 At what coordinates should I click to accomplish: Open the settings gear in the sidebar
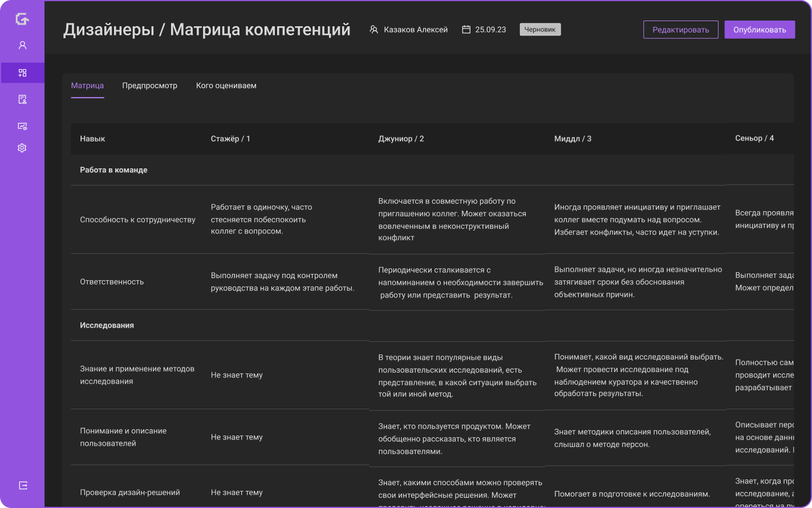[22, 148]
